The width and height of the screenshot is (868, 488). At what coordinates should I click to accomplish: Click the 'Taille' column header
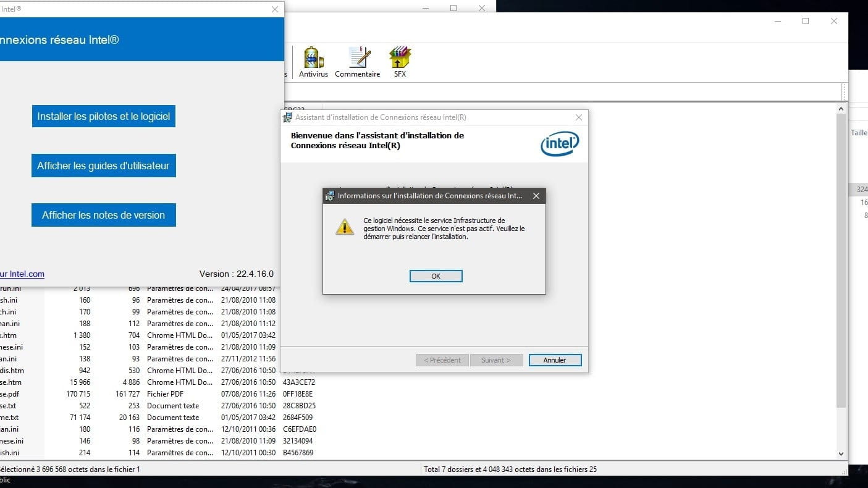(859, 133)
